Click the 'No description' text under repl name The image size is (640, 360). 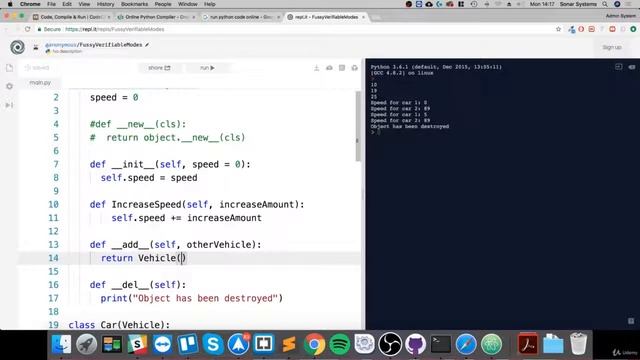click(67, 52)
